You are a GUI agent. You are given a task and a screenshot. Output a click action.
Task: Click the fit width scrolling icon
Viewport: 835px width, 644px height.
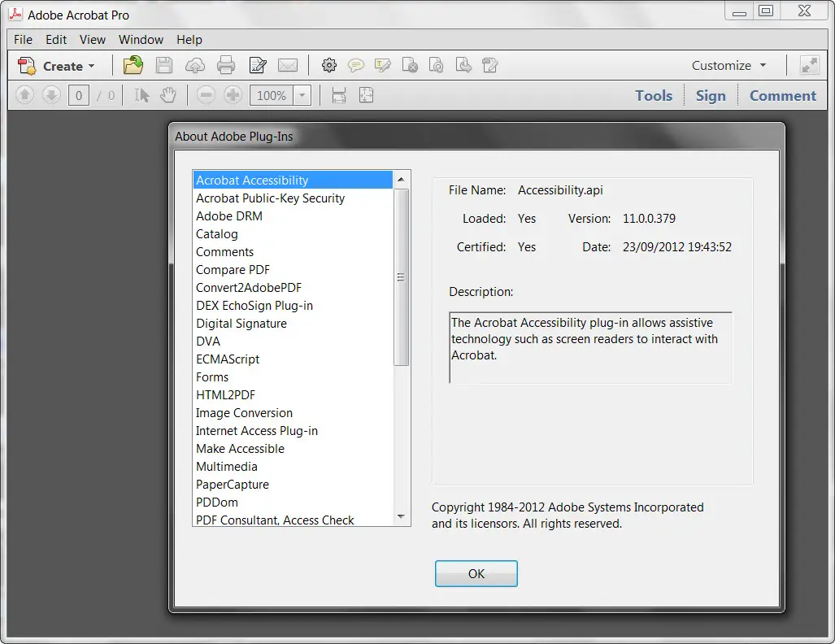[x=339, y=95]
